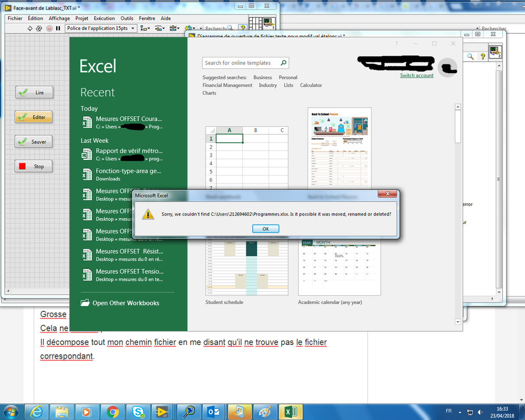
Task: Open the Resize Objects dropdown in LabVIEW
Action: [x=174, y=28]
